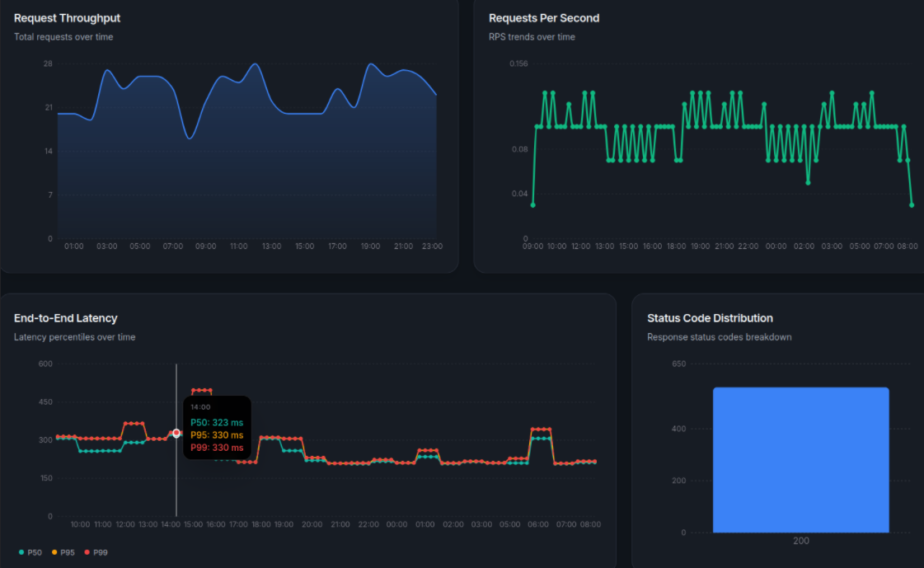Click the Request Throughput panel title
924x568 pixels.
point(67,17)
